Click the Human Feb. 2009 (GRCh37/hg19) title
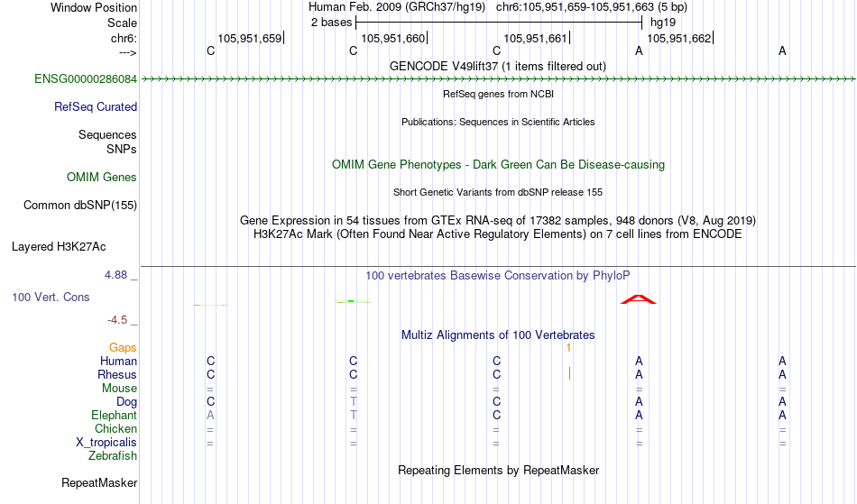Screen dimensions: 857x504 pyautogui.click(x=397, y=7)
